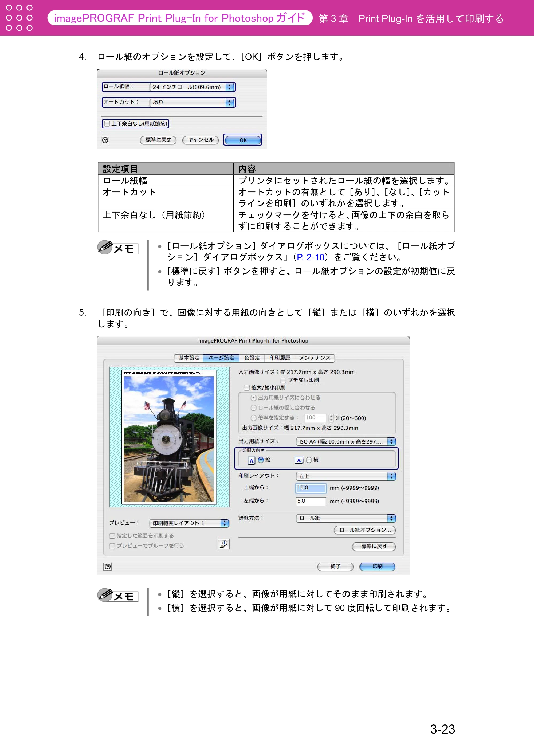Switch to the 印刷履歴 tab
Screen dimensions: 534x756
(280, 358)
